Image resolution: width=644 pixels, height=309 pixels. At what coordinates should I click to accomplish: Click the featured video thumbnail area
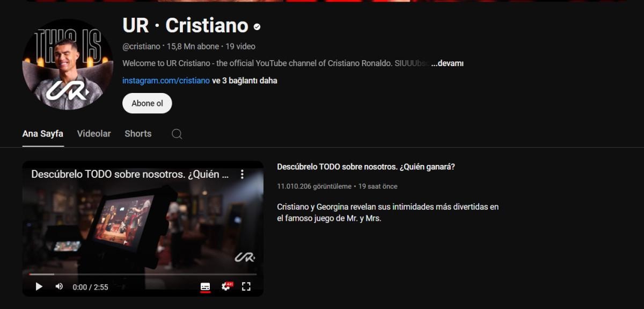pyautogui.click(x=143, y=228)
